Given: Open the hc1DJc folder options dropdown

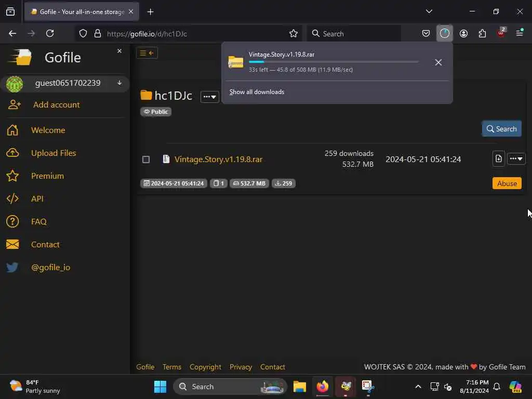Looking at the screenshot, I should (210, 97).
